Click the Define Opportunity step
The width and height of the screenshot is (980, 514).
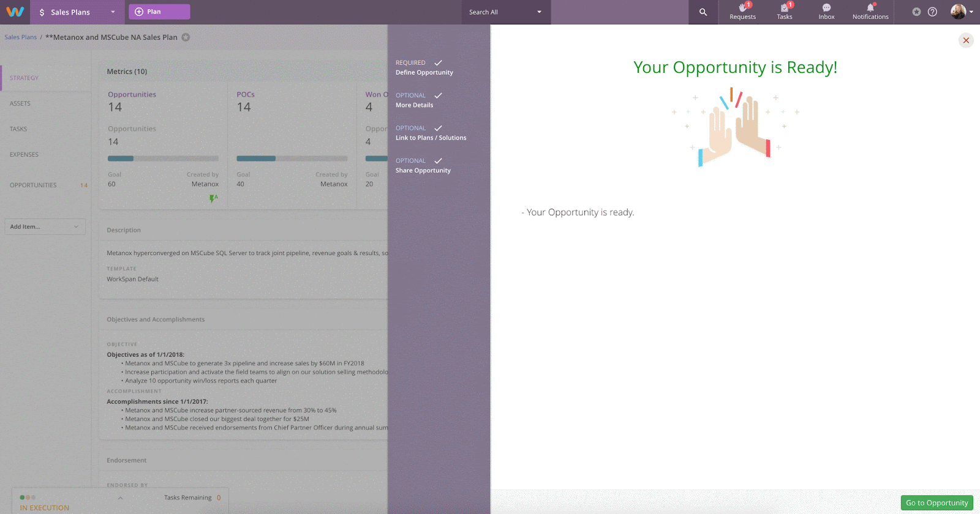[x=424, y=72]
